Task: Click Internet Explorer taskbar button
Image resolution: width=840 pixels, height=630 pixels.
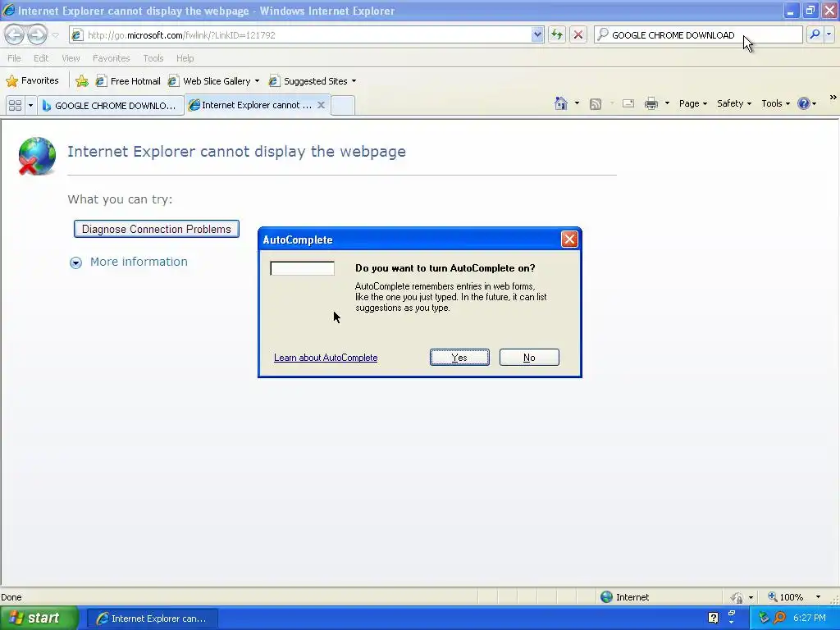Action: click(152, 619)
